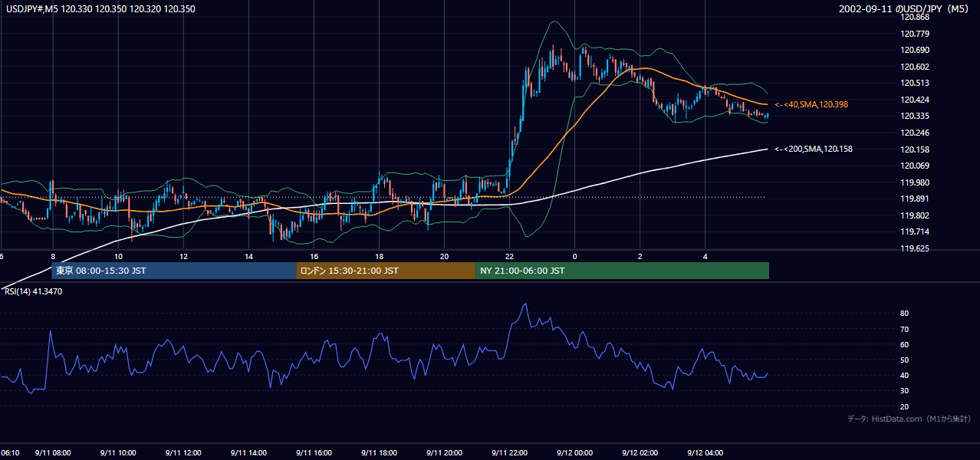Viewport: 980px width, 460px height.
Task: Click the RSI 50 level label
Action: pos(904,360)
